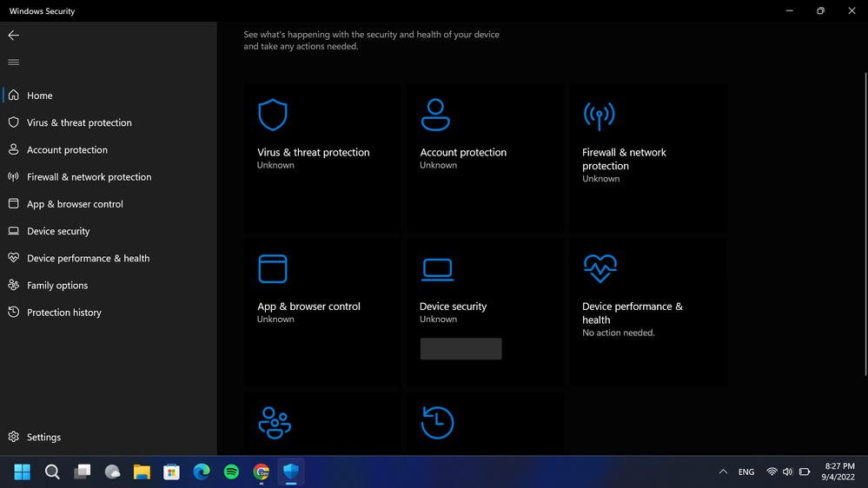Open Microsoft Store from taskbar
The height and width of the screenshot is (488, 868).
click(172, 472)
